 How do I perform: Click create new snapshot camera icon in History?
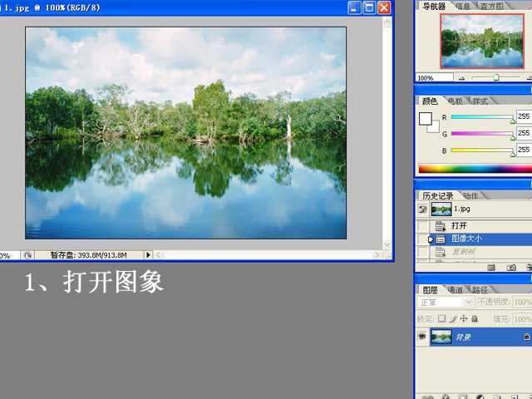(510, 268)
